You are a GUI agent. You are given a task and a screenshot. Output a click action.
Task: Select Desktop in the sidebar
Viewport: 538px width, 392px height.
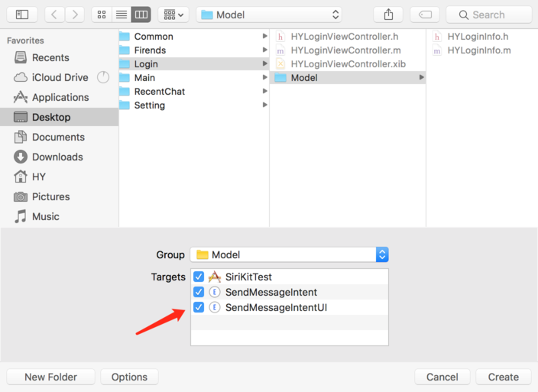(59, 117)
